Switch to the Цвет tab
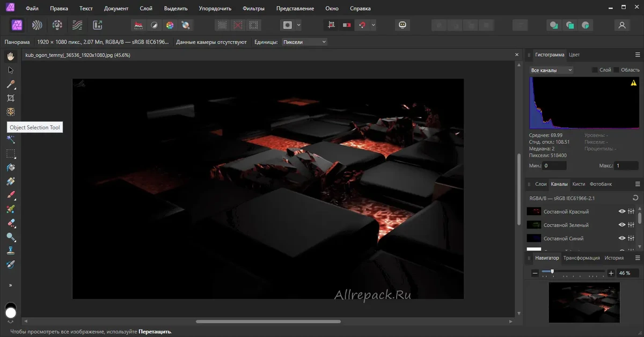This screenshot has width=644, height=337. pyautogui.click(x=574, y=55)
